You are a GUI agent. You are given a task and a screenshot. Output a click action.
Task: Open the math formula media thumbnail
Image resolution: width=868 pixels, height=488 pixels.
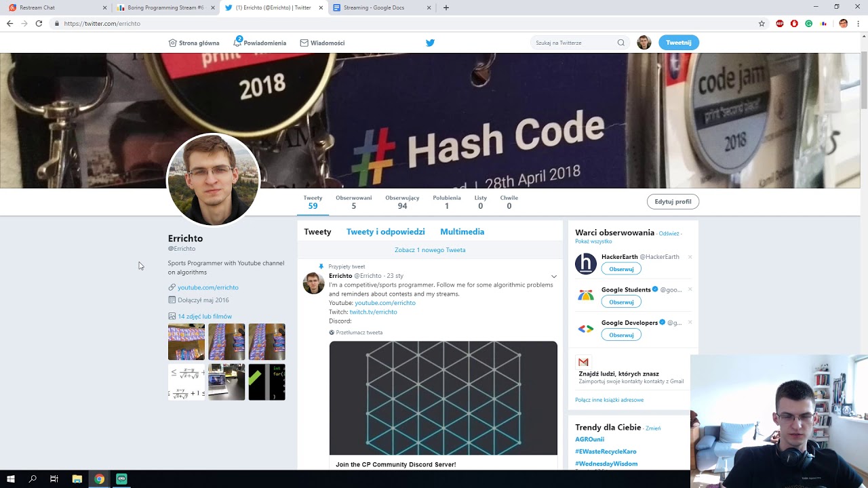186,382
